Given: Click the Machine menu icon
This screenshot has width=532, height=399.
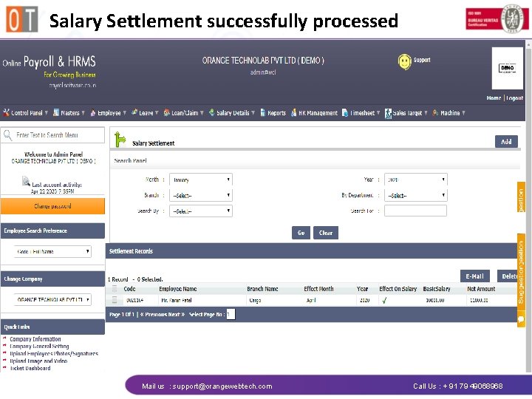Looking at the screenshot, I should (435, 112).
